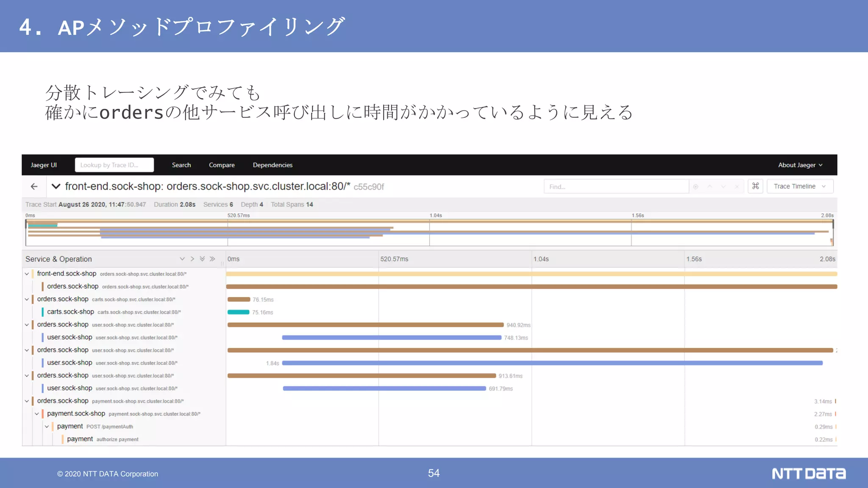
Task: Click the 1.84s user span bar
Action: click(552, 363)
